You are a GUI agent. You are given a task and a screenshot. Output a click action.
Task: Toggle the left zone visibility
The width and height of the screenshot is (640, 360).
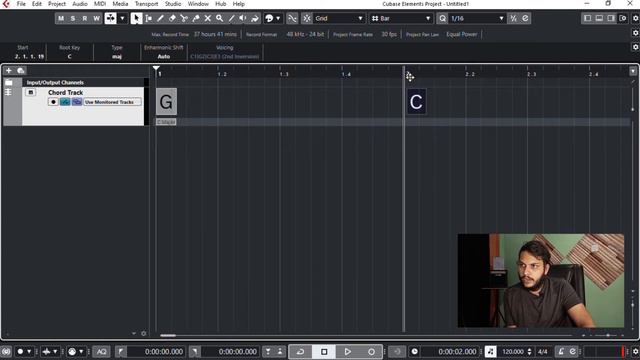pos(588,18)
